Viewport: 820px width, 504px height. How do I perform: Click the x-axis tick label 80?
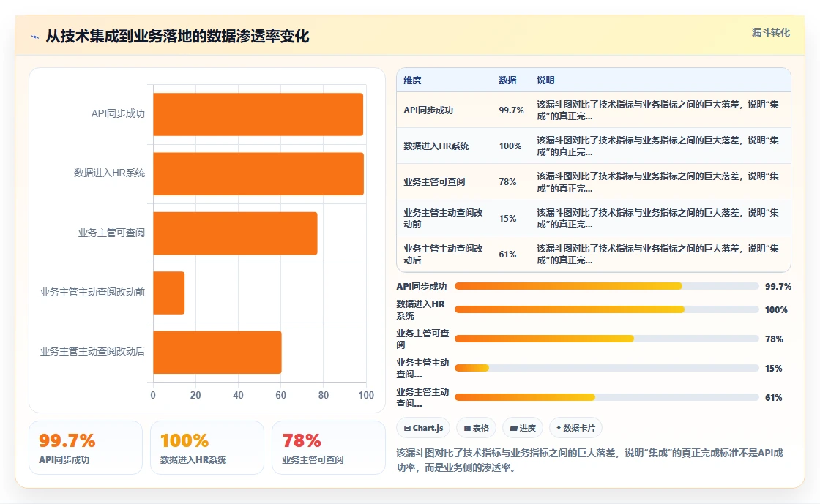(x=323, y=395)
